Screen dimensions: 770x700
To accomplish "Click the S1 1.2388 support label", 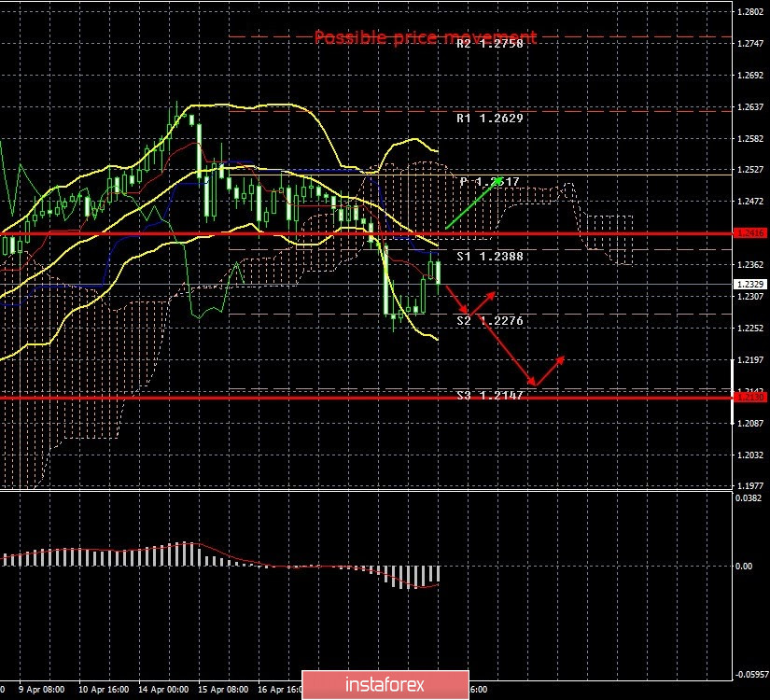I will 490,256.
